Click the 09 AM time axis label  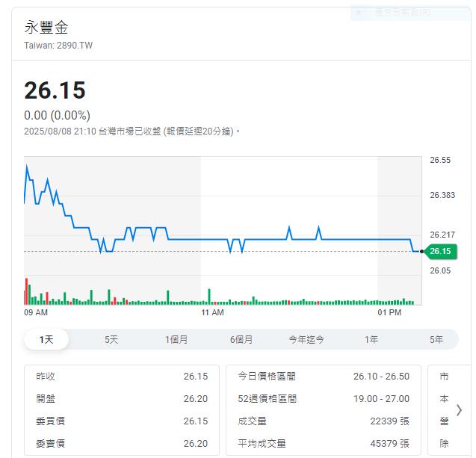36,312
